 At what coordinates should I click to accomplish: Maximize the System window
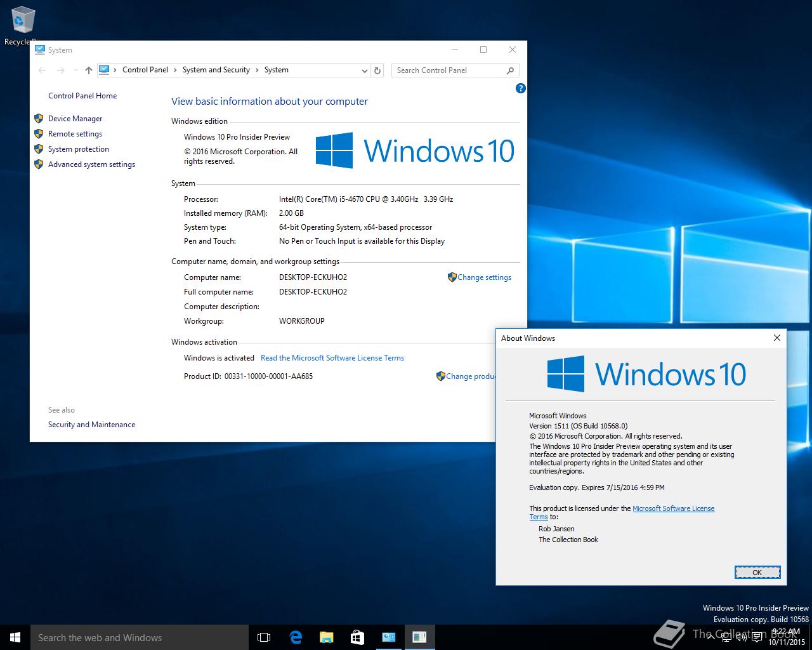coord(483,50)
